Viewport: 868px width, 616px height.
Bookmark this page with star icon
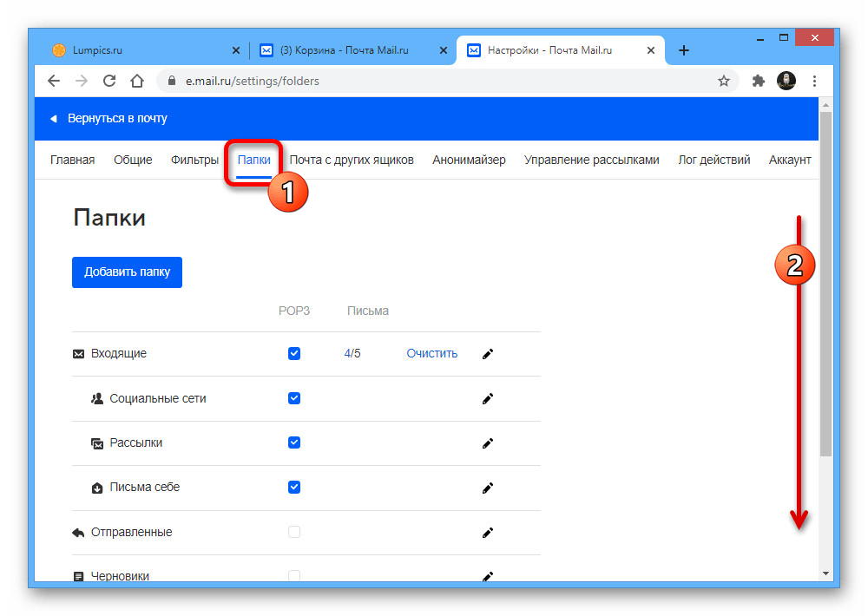pyautogui.click(x=724, y=81)
